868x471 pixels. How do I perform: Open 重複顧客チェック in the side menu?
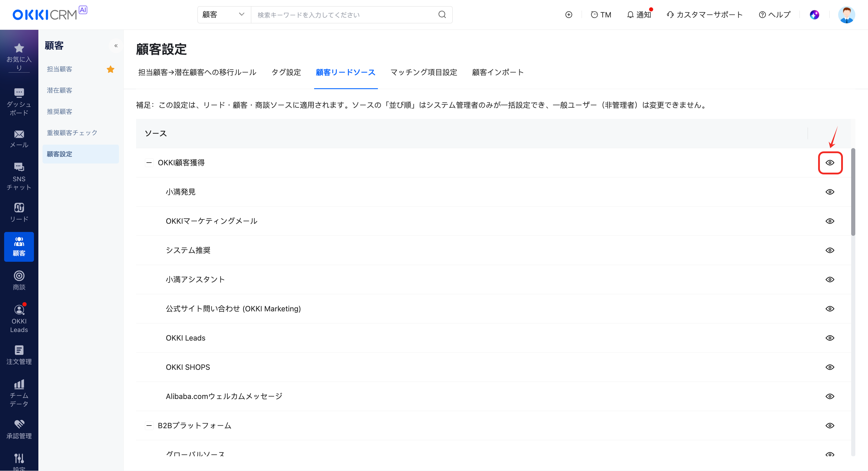(72, 133)
